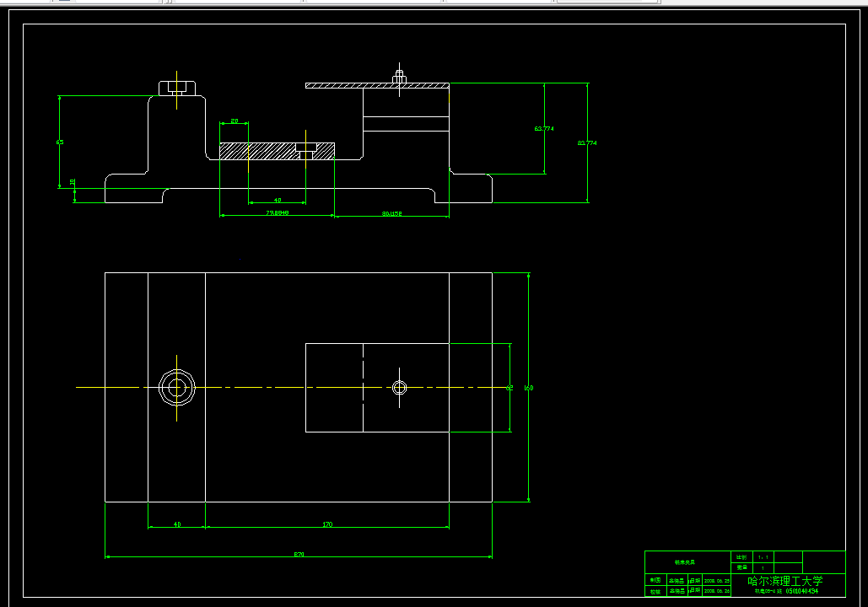
Task: Select the 83.774 overall height dimension
Action: click(x=587, y=142)
